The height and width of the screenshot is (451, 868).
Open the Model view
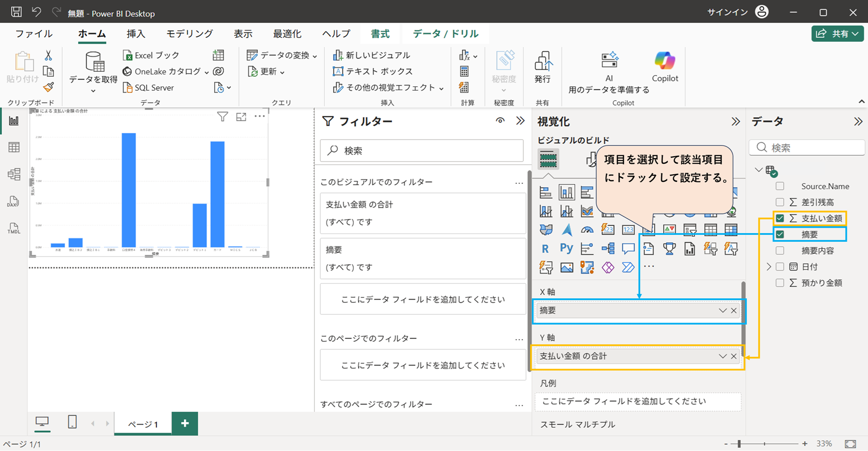tap(14, 174)
